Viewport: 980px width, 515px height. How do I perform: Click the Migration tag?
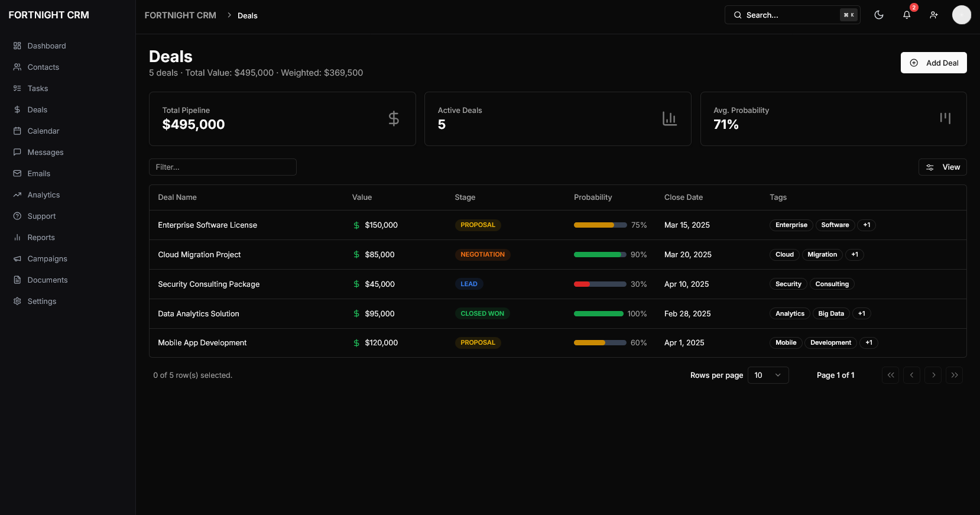click(822, 255)
